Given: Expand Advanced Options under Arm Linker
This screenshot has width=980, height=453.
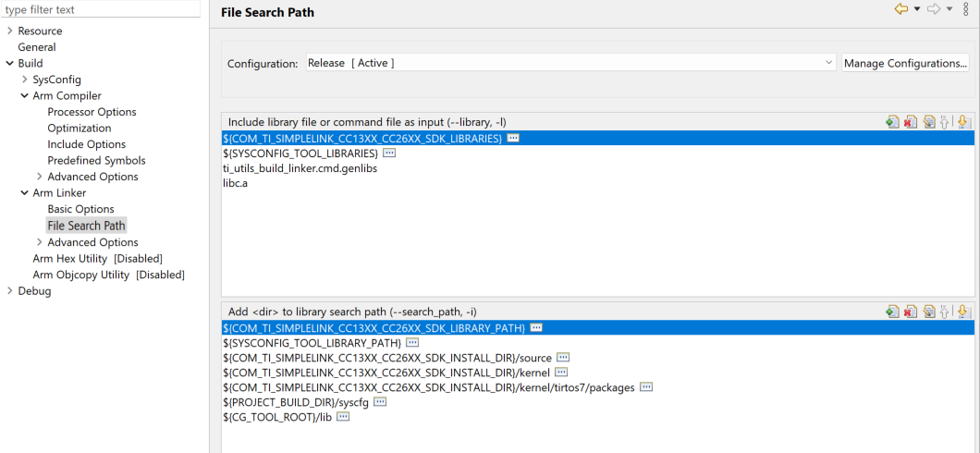Looking at the screenshot, I should tap(40, 242).
